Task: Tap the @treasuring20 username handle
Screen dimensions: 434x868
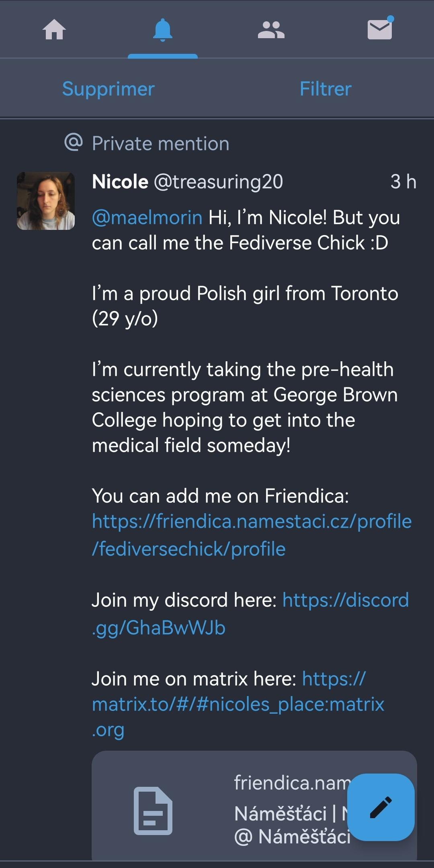Action: pyautogui.click(x=218, y=182)
